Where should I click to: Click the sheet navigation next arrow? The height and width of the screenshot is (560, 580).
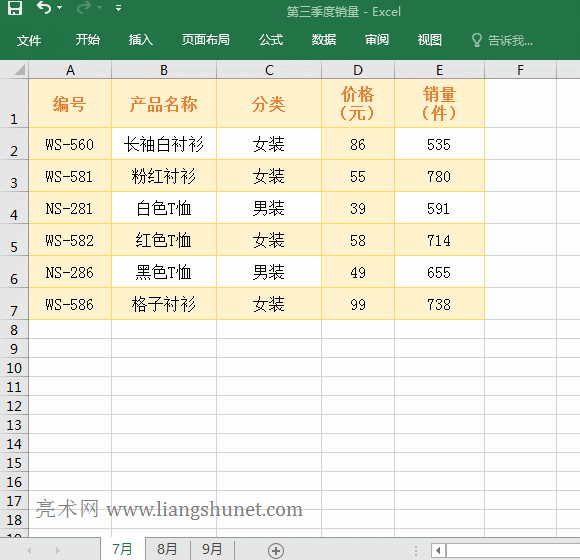(57, 550)
